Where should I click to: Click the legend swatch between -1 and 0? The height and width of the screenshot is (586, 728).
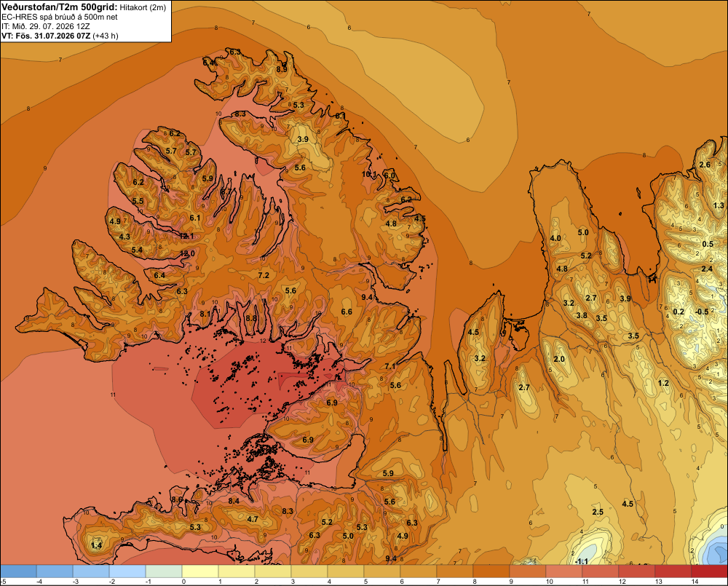(164, 571)
